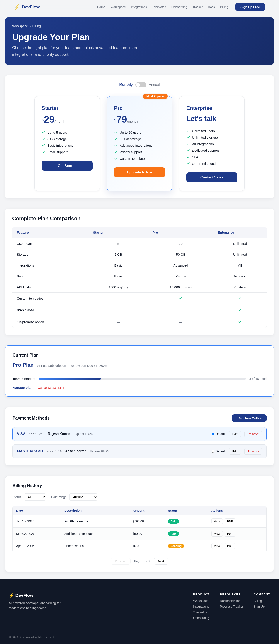Click footer Integrations link under Product
279x644 pixels.
click(201, 607)
